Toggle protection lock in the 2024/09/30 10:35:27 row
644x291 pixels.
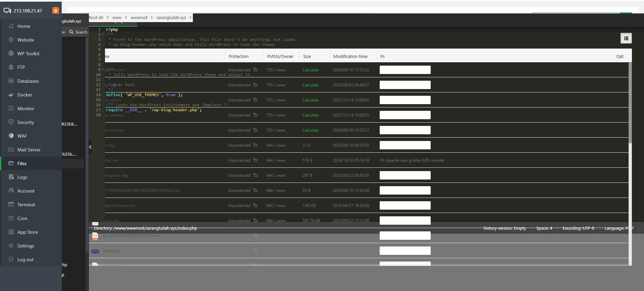(255, 130)
